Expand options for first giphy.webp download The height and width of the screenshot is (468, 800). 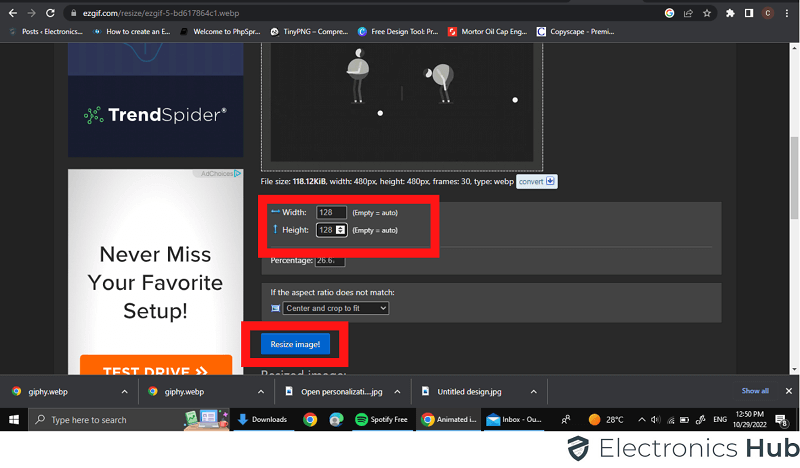(x=124, y=392)
